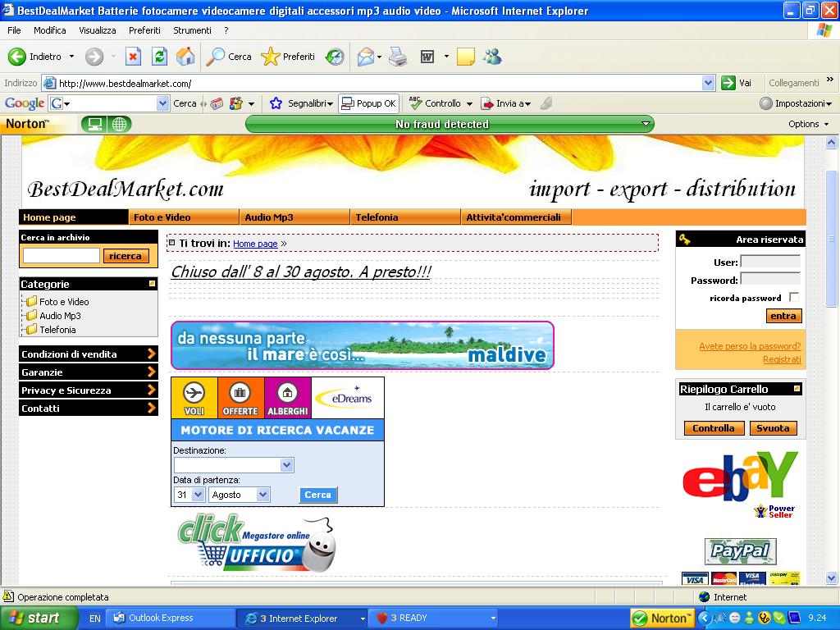840x630 pixels.
Task: Open the Condizioni di vendita link
Action: 89,354
